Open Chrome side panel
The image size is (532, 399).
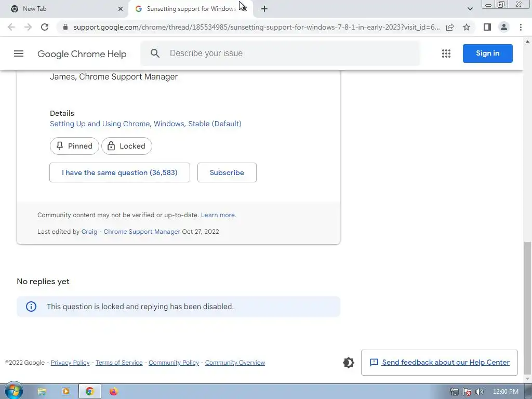[x=487, y=27]
